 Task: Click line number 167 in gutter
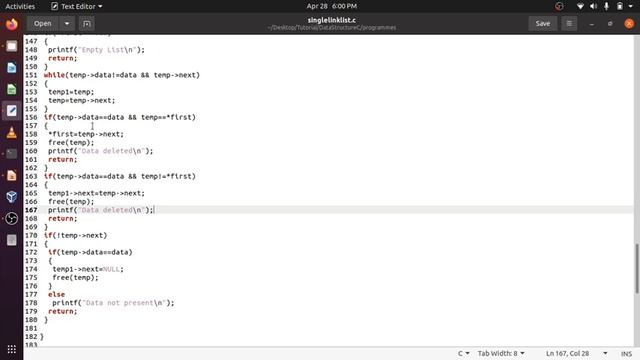[x=31, y=210]
